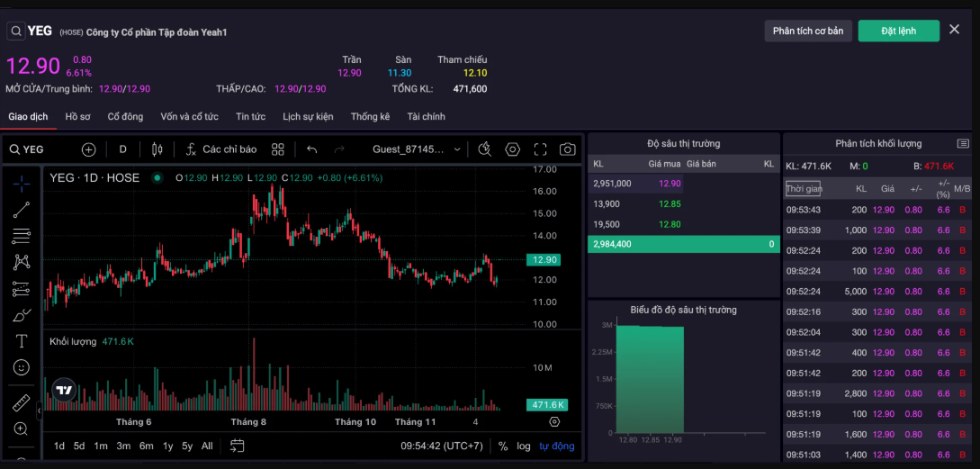980x469 pixels.
Task: Open the chart layout grid icon
Action: (278, 149)
